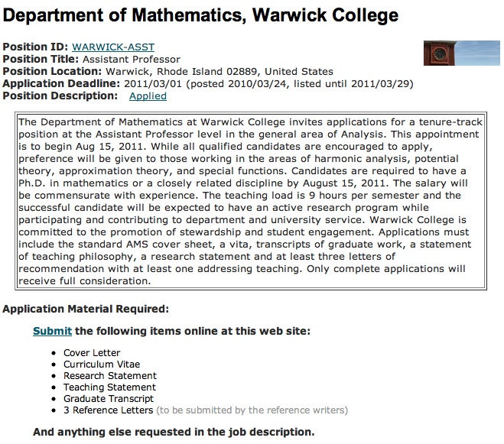This screenshot has width=504, height=444.
Task: Click the Application Material Required heading
Action: click(86, 309)
